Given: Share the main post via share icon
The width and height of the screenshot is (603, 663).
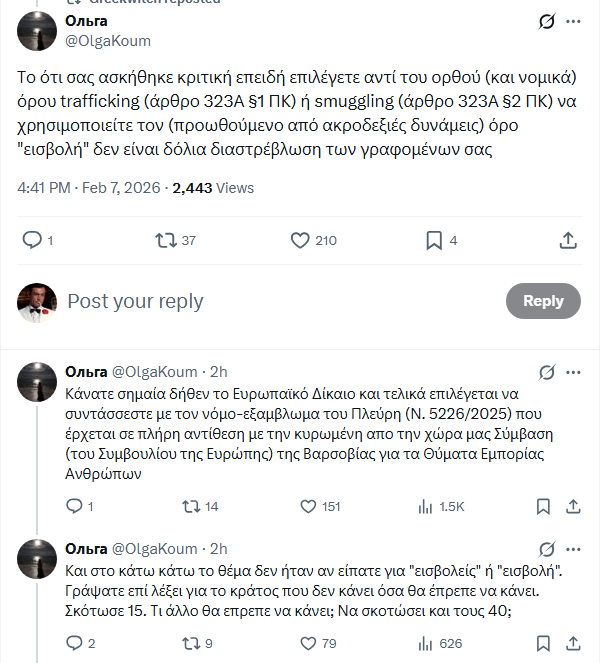Looking at the screenshot, I should 567,240.
